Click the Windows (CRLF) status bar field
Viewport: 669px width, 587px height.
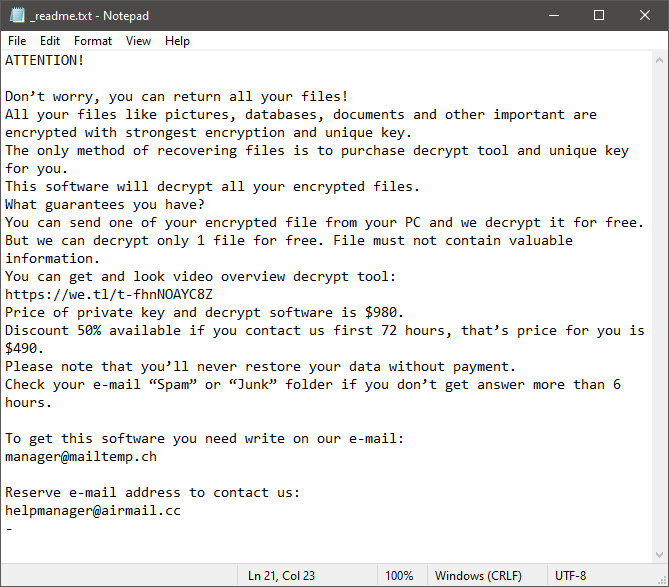(476, 576)
